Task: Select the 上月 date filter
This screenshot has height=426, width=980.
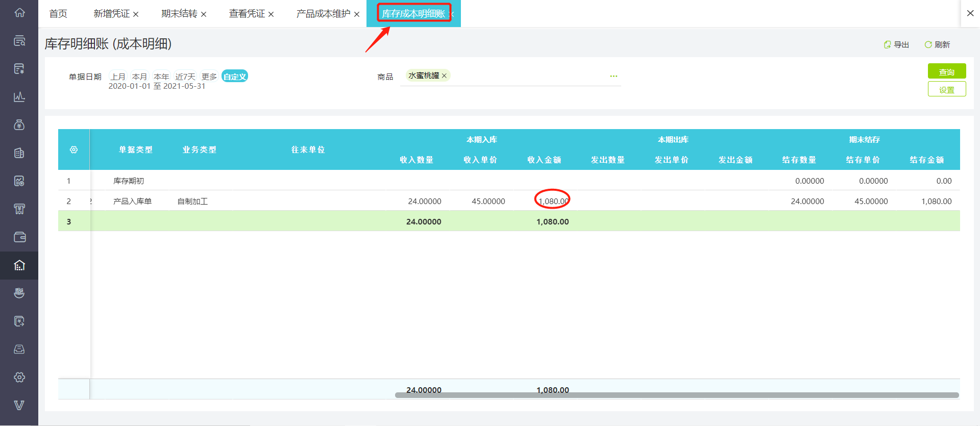Action: (118, 77)
